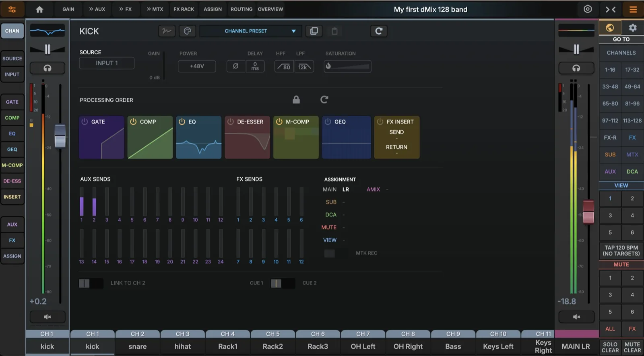
Task: Click the +48V phantom power button
Action: pos(197,66)
